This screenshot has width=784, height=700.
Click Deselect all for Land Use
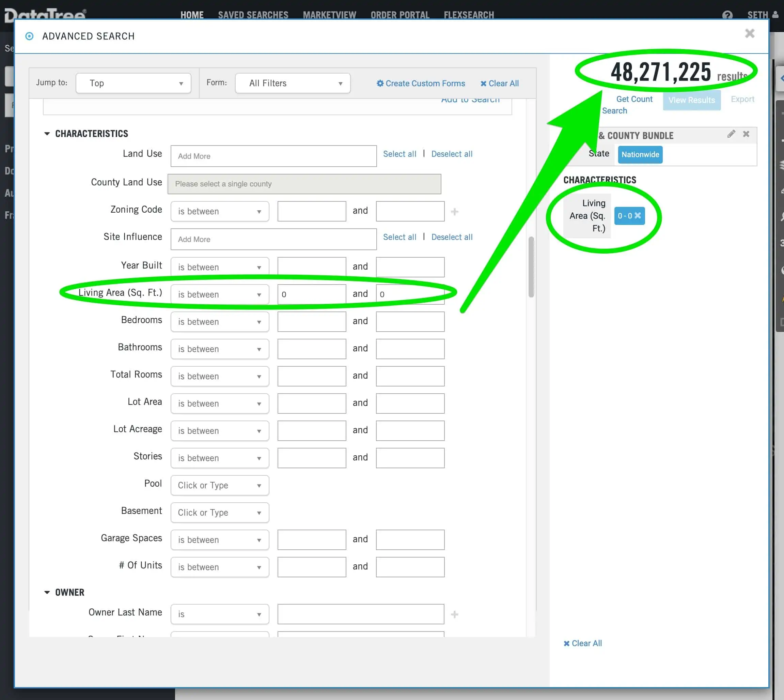tap(452, 154)
